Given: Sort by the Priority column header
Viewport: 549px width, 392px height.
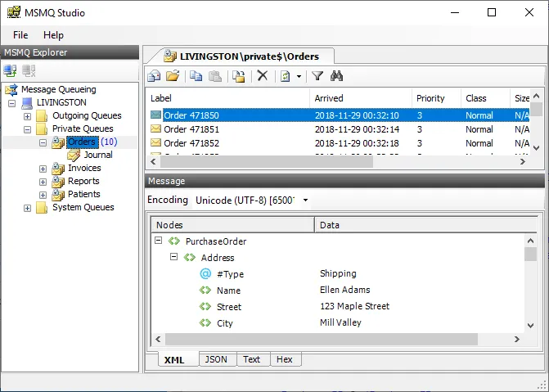Looking at the screenshot, I should coord(436,98).
